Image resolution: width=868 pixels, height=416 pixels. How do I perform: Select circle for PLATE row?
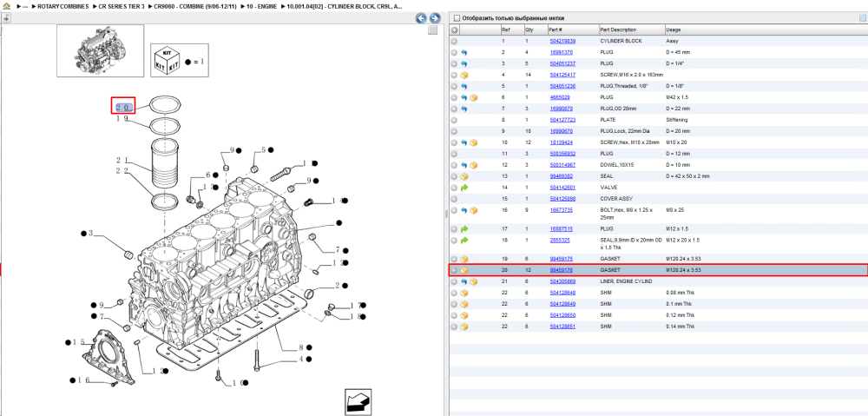(454, 120)
